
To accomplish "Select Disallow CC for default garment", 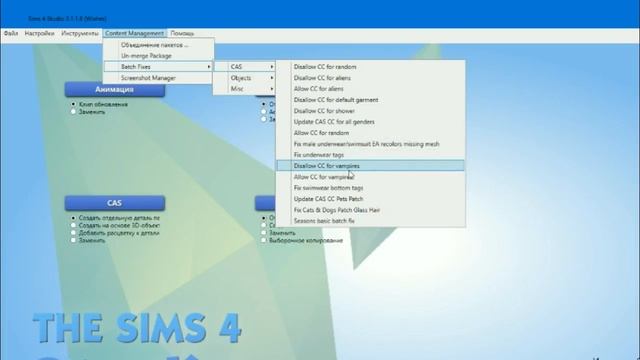I will coord(371,100).
